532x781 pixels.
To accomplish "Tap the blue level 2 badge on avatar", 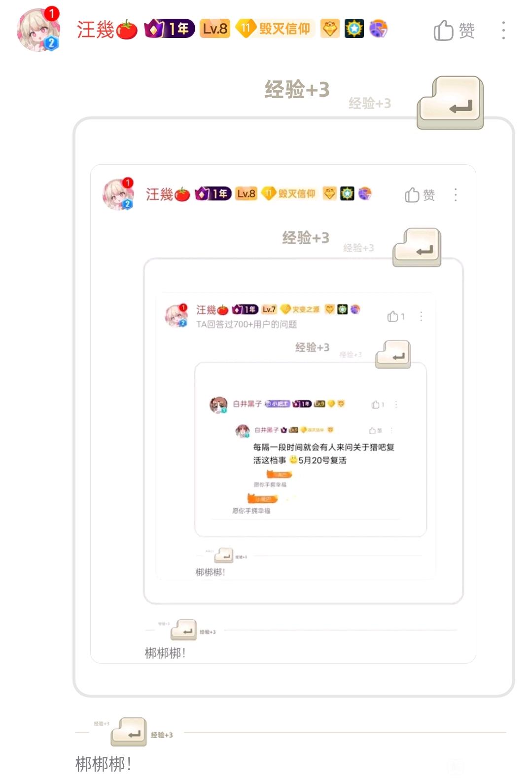I will [51, 43].
